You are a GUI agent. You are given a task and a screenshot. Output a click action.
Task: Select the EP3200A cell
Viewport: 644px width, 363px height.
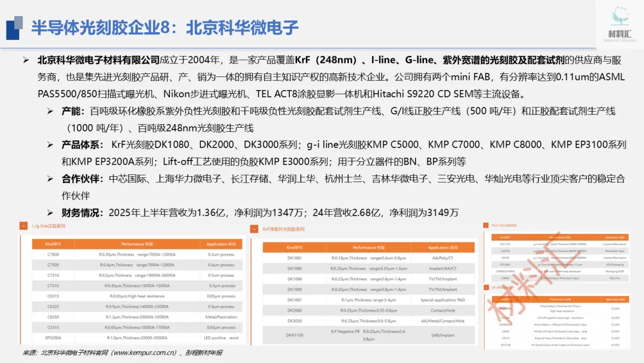(x=53, y=338)
